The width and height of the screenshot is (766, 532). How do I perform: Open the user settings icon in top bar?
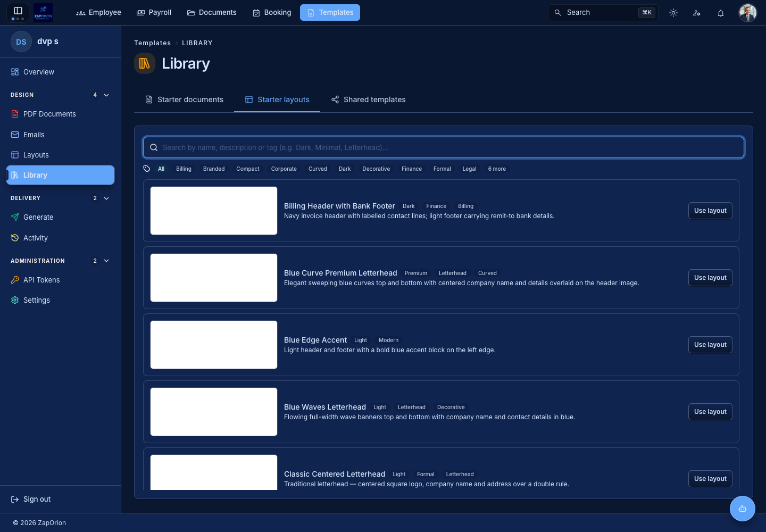coord(697,13)
